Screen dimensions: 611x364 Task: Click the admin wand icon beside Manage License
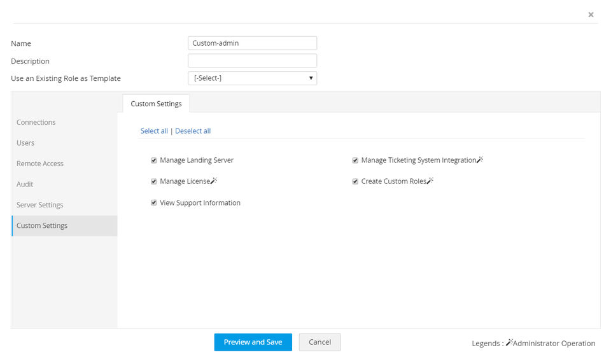(214, 181)
